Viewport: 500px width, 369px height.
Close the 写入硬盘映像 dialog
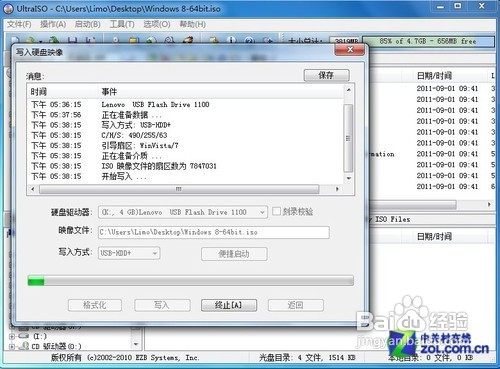tap(350, 50)
